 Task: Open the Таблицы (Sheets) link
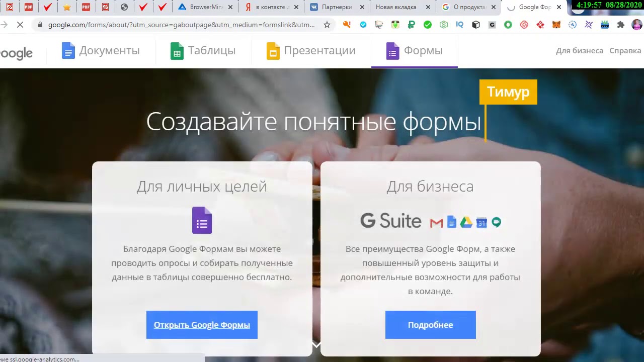203,51
